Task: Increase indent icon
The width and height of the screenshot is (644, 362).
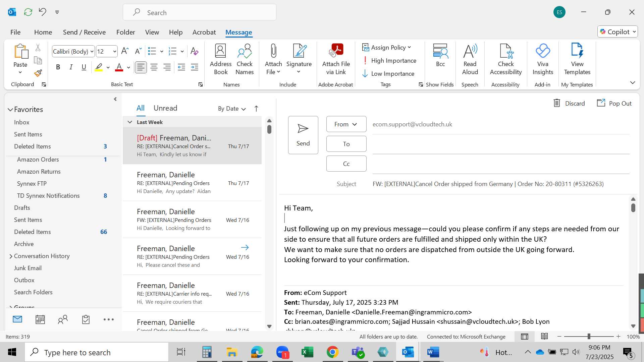Action: click(195, 67)
